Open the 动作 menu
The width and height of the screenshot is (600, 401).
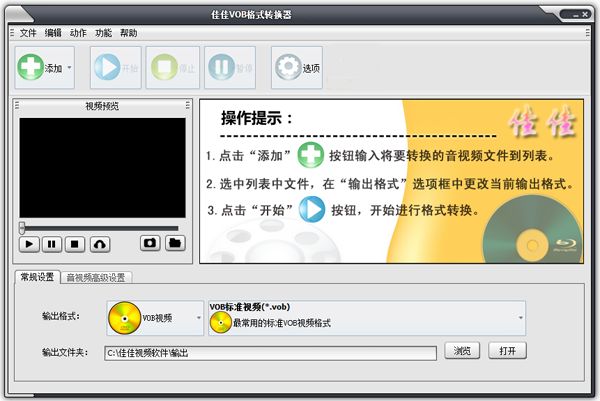(x=78, y=33)
